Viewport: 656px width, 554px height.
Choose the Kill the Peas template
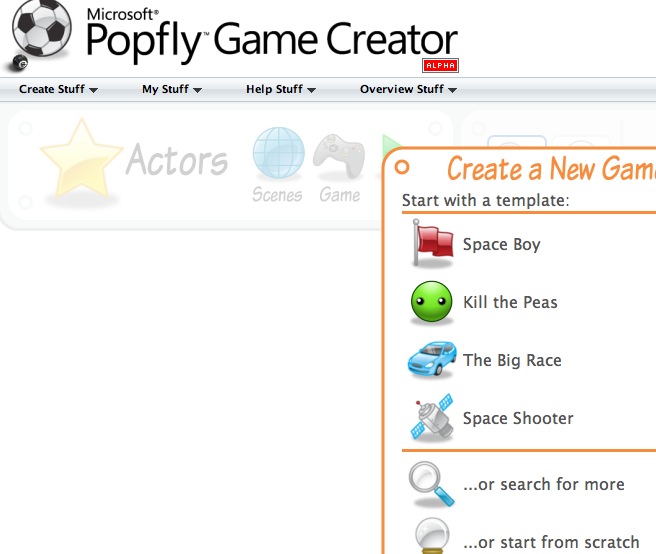(x=510, y=302)
